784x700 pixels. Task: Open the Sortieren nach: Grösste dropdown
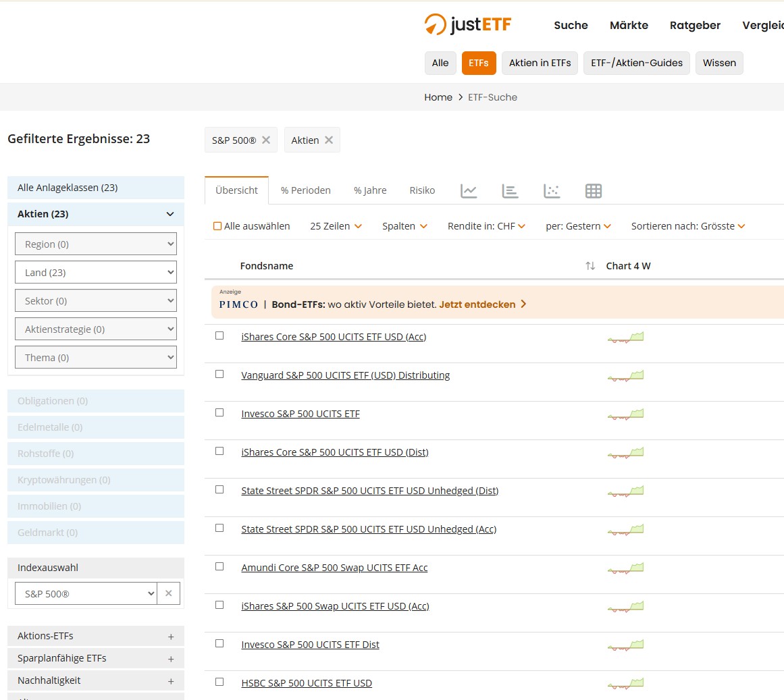pos(688,226)
